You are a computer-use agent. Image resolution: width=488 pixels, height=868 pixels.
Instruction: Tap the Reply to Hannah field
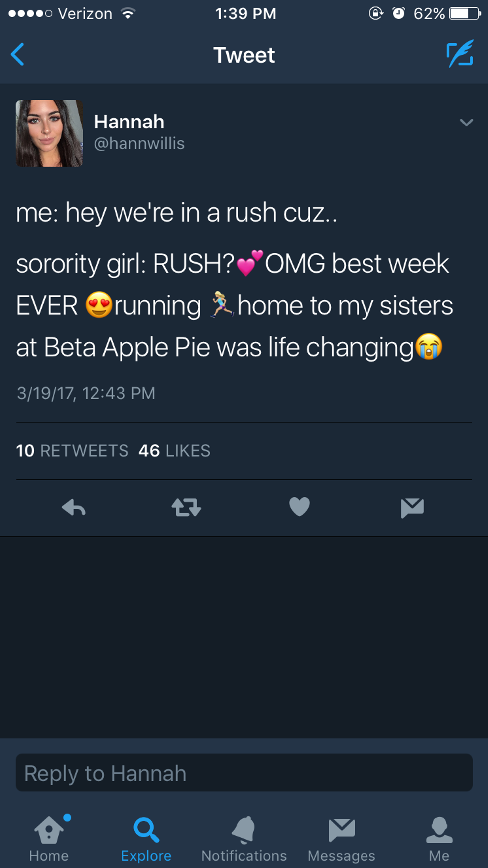[x=244, y=773]
